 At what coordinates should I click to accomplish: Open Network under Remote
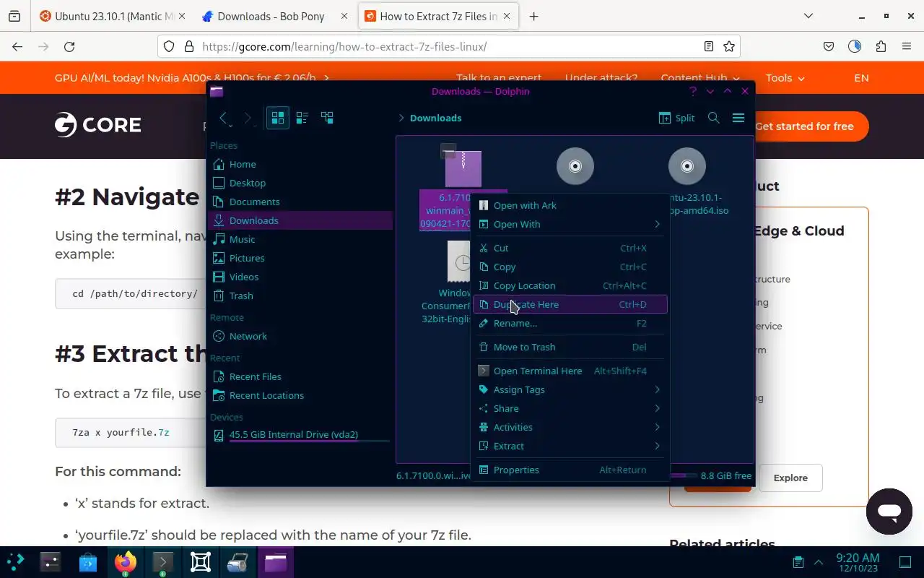coord(300,336)
